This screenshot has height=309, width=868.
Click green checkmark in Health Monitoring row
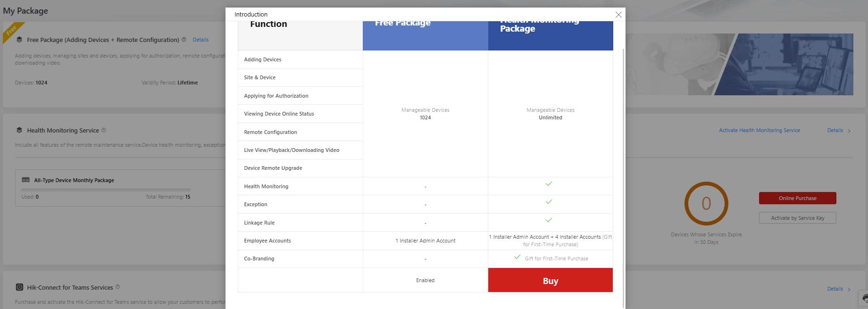(x=549, y=184)
